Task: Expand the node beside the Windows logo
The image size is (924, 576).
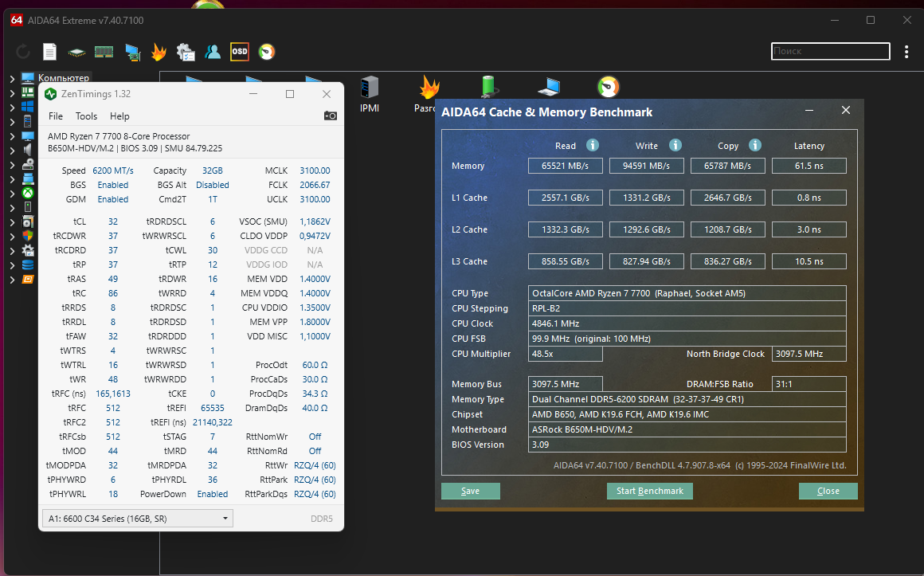Action: click(12, 108)
